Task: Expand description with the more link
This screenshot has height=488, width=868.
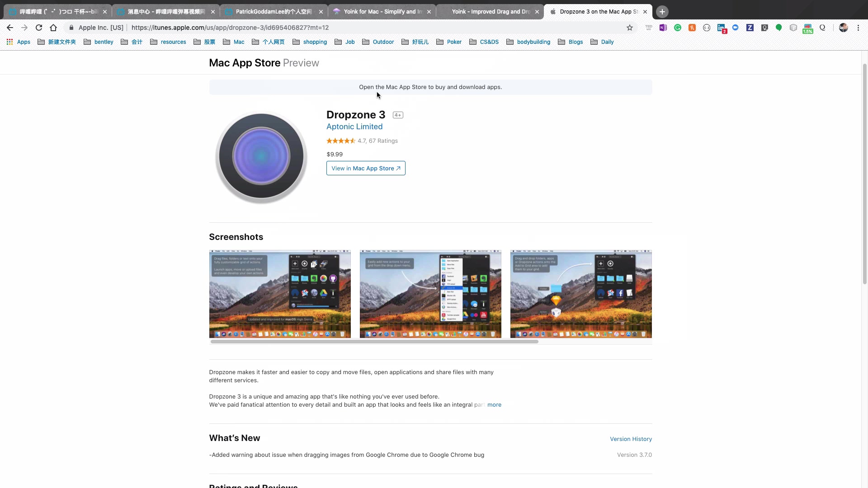Action: (494, 405)
